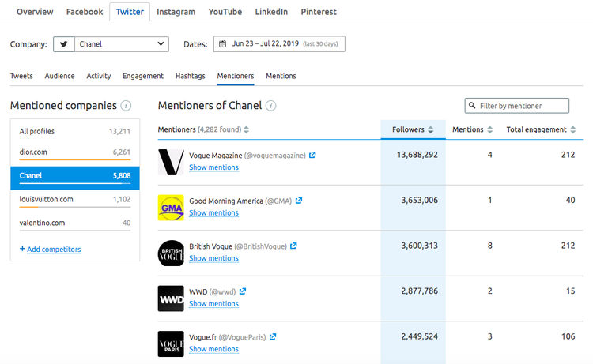Select dior.com in mentioned companies list
593x364 pixels.
pos(75,152)
